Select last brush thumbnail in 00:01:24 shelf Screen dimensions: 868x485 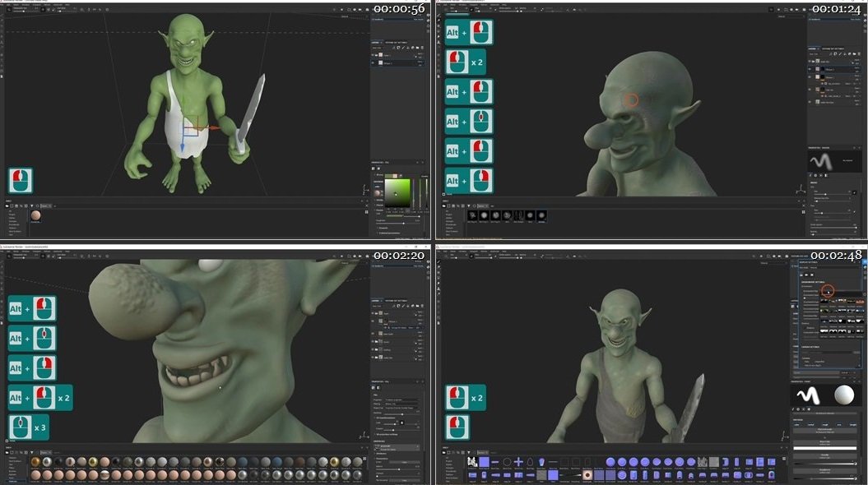point(541,215)
